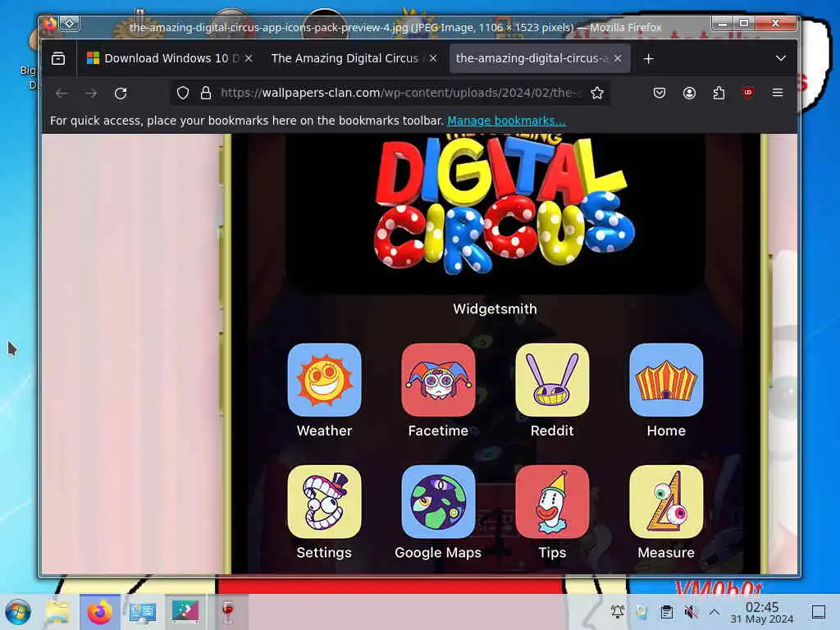840x630 pixels.
Task: Open clipboard manager tray icon
Action: (666, 611)
